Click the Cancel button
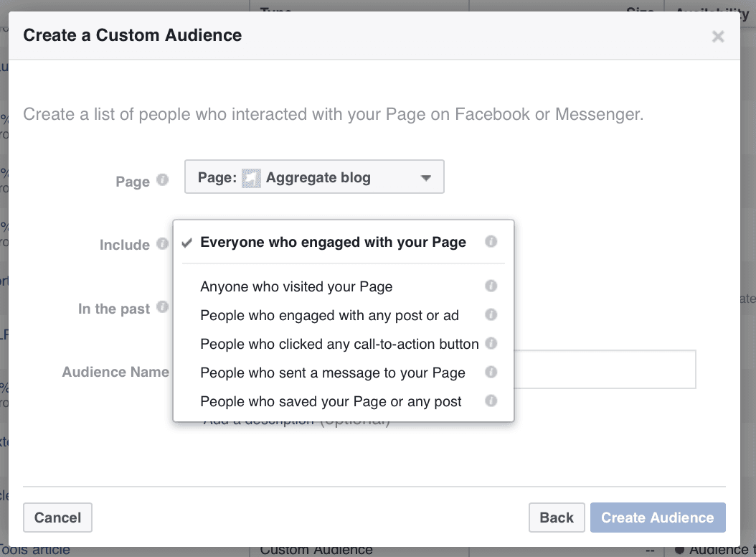 tap(57, 518)
